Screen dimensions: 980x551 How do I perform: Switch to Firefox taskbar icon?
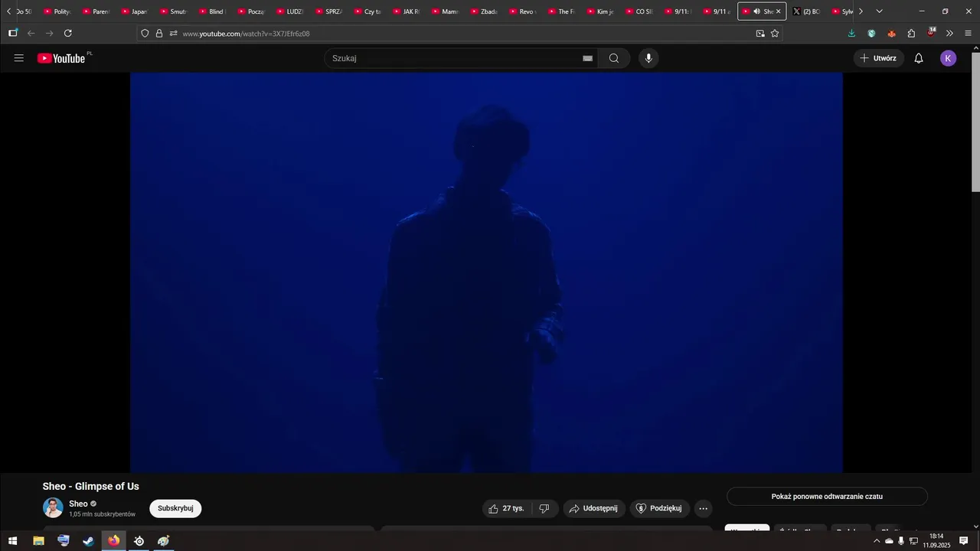pos(114,541)
